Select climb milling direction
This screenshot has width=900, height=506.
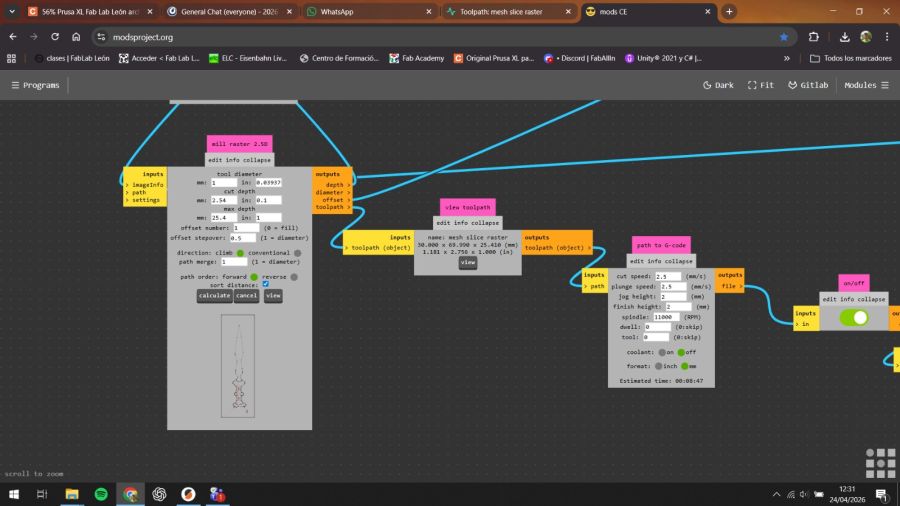click(x=240, y=252)
